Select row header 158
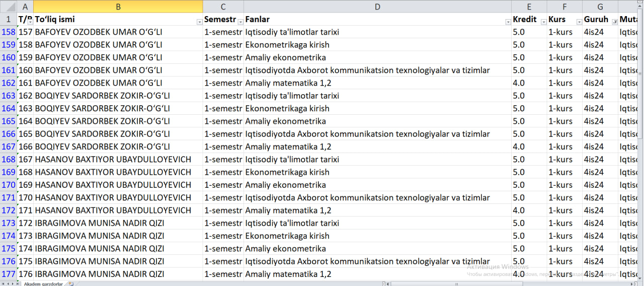 click(x=8, y=32)
